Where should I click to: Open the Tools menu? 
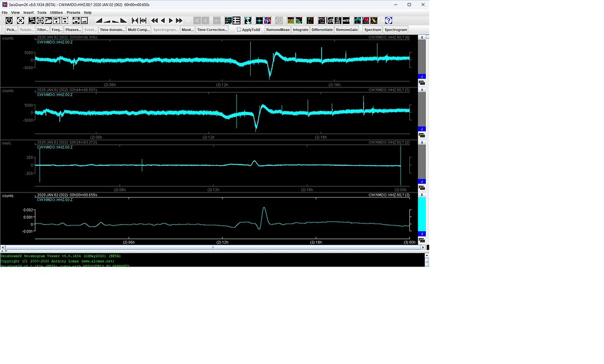pos(41,12)
